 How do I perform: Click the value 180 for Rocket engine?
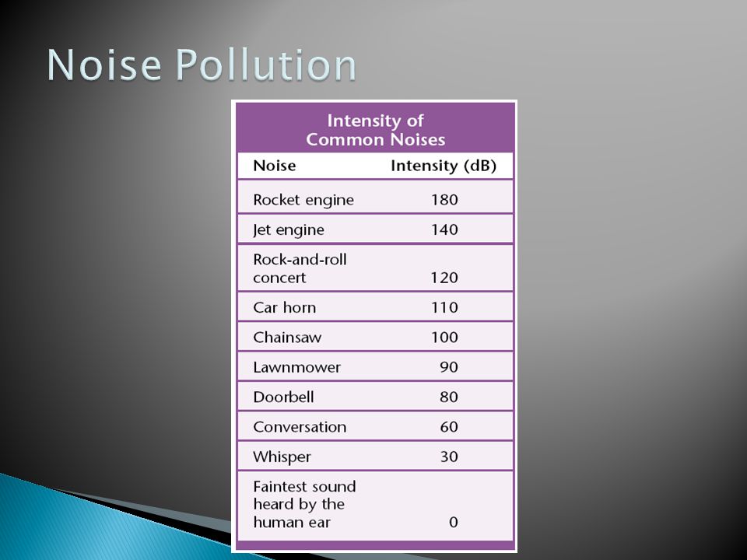(444, 200)
